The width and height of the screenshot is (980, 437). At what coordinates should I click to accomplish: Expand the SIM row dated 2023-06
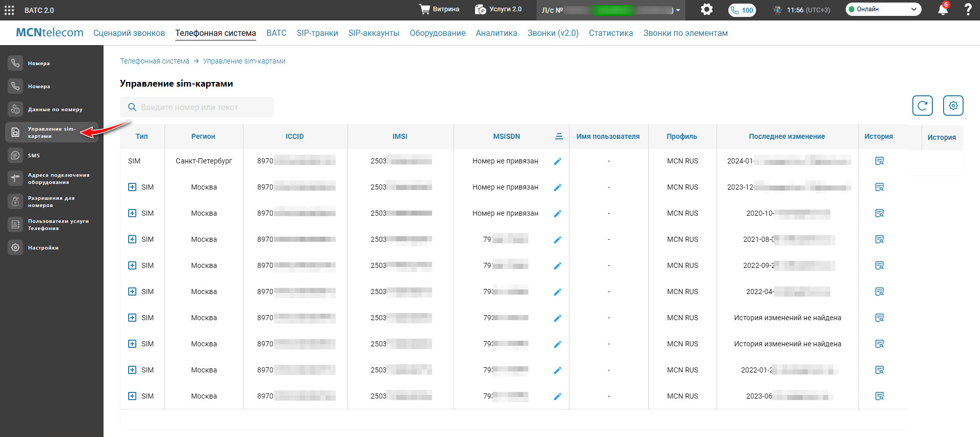click(132, 396)
